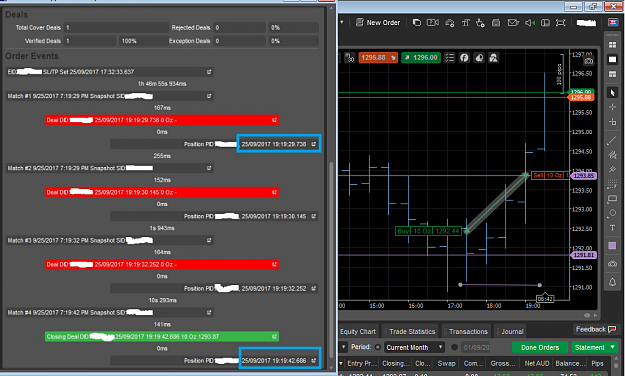Open link icon on Position 19:19:30.145 row

pyautogui.click(x=314, y=216)
